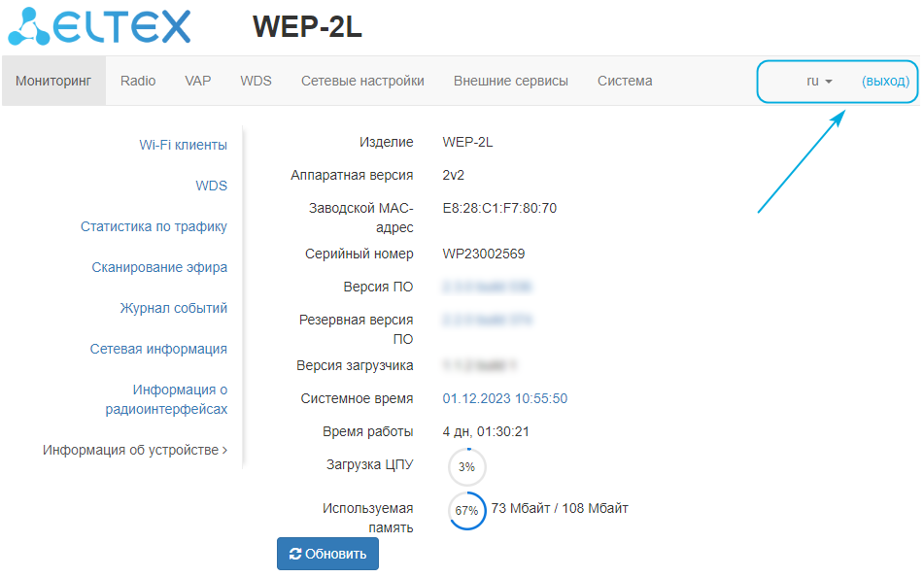
Task: Click the 3% CPU load gauge
Action: point(466,467)
